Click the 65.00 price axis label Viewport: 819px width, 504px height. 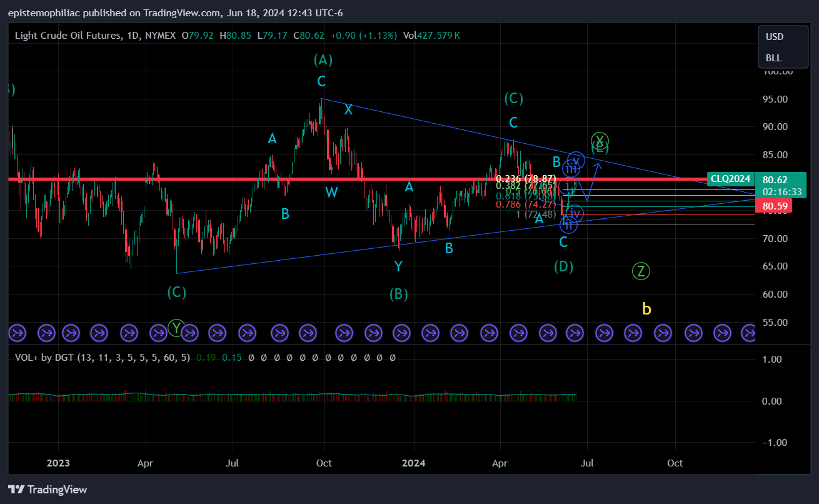(774, 266)
